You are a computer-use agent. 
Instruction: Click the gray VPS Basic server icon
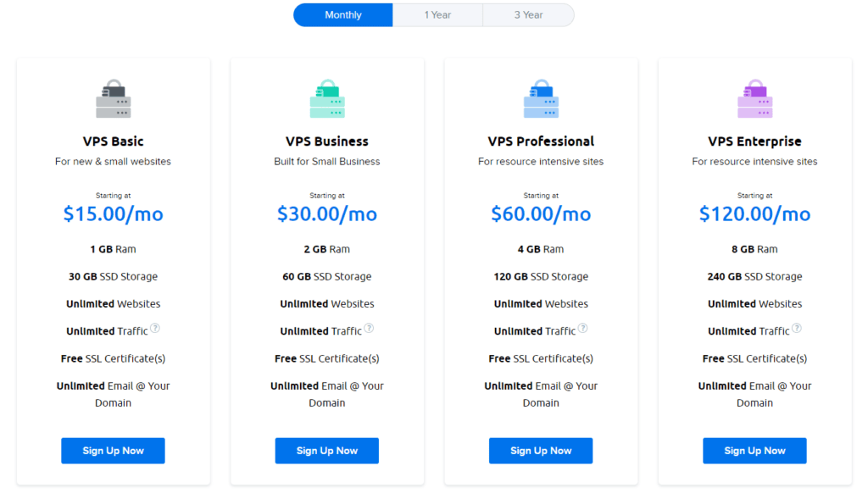coord(113,99)
